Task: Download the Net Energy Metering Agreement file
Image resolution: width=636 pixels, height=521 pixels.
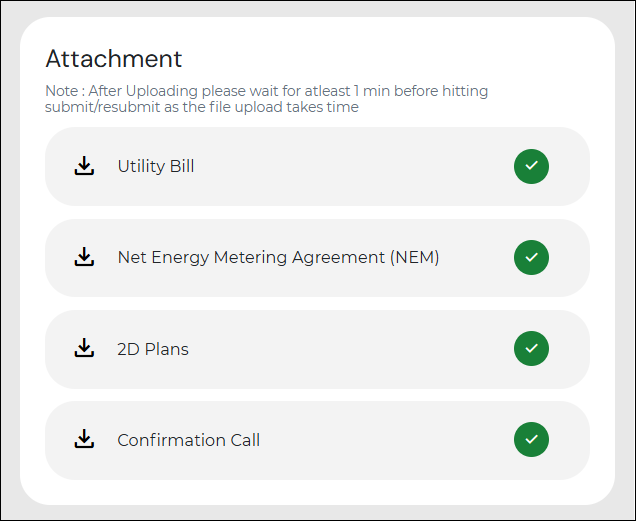Action: tap(84, 257)
